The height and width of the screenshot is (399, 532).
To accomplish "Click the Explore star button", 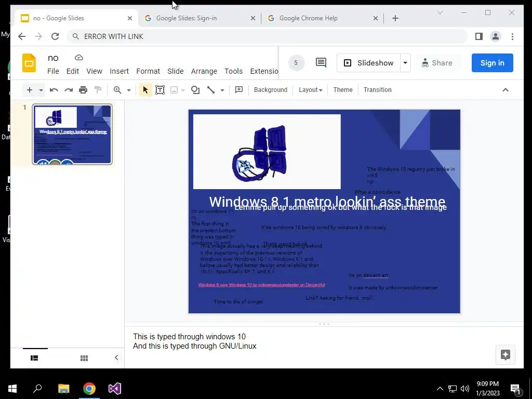I will click(x=505, y=355).
